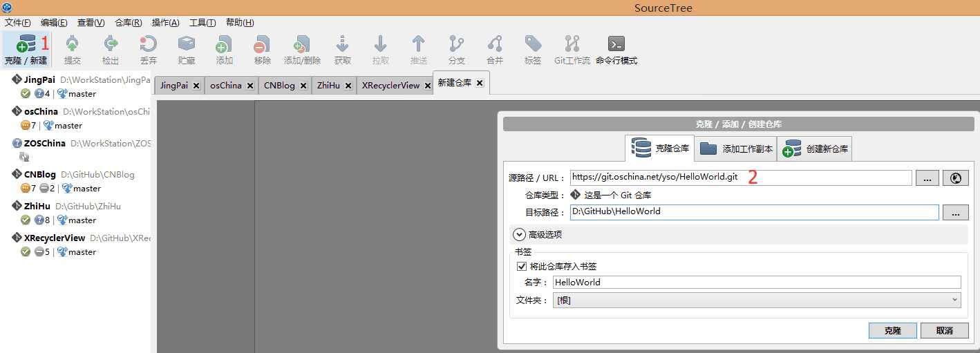The image size is (980, 353).
Task: Click the Discard (丢弃) toolbar icon
Action: point(148,44)
